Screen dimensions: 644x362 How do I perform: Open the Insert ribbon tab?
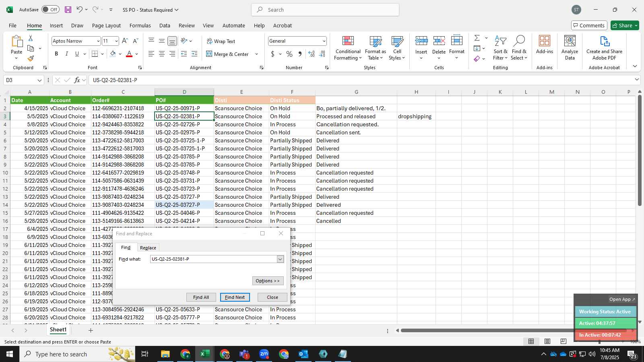point(56,25)
